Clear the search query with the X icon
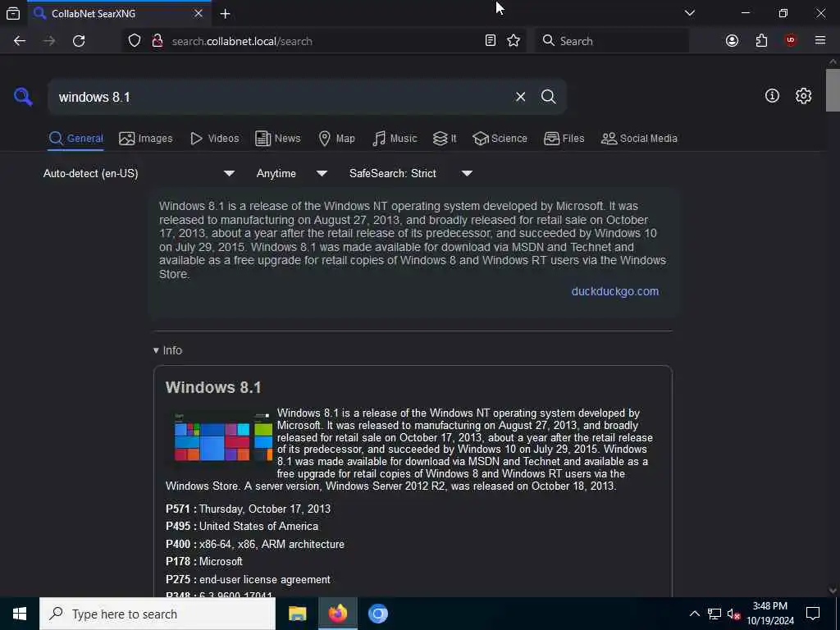 tap(520, 97)
